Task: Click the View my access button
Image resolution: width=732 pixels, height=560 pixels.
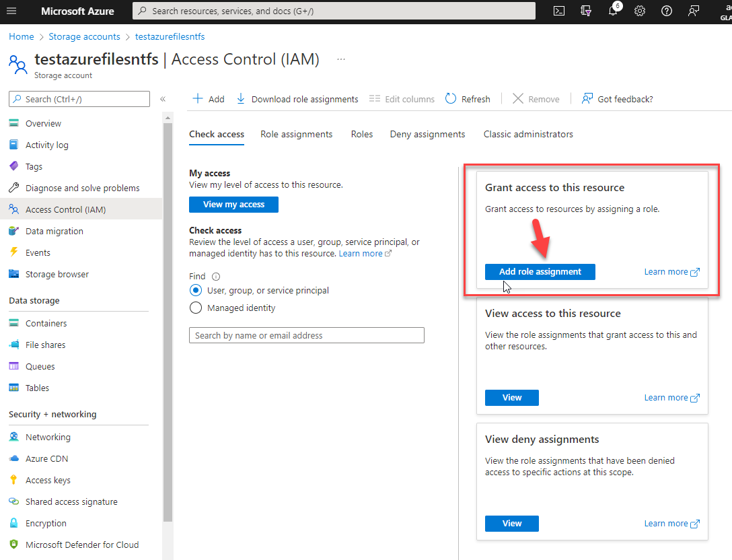Action: click(x=234, y=205)
